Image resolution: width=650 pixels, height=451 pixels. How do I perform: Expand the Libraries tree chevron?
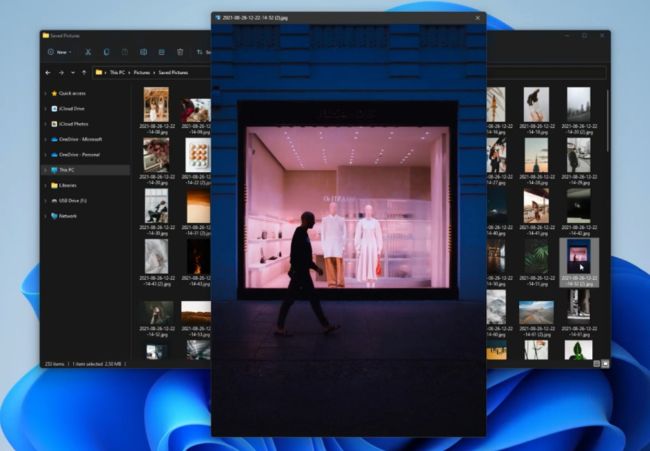tap(46, 185)
